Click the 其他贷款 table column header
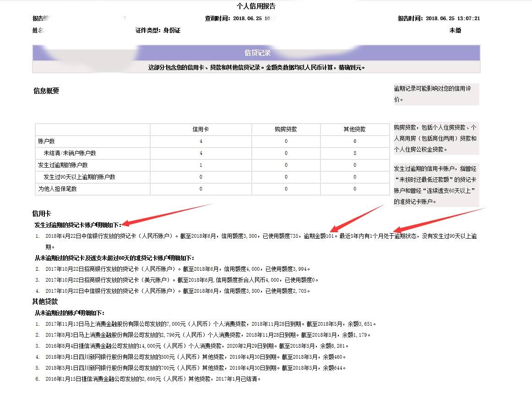The width and height of the screenshot is (532, 393). (354, 129)
